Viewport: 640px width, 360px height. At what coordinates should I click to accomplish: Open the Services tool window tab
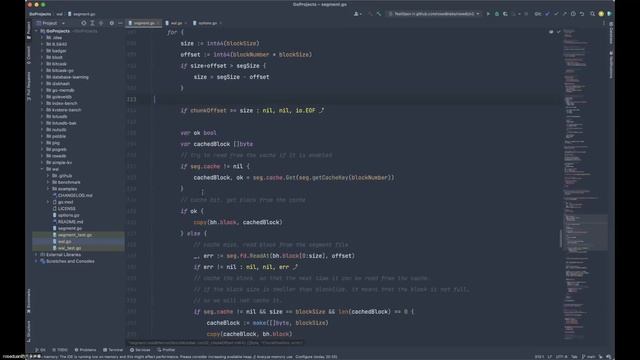tap(140, 350)
